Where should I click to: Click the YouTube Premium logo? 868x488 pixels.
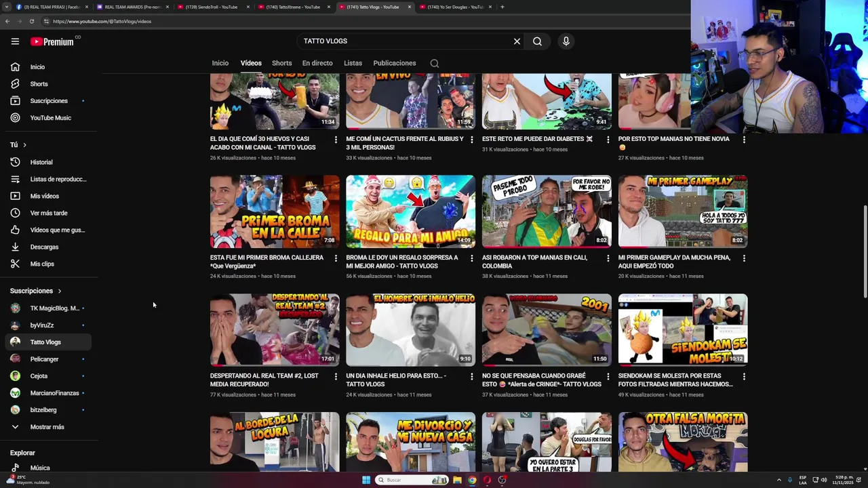coord(52,41)
